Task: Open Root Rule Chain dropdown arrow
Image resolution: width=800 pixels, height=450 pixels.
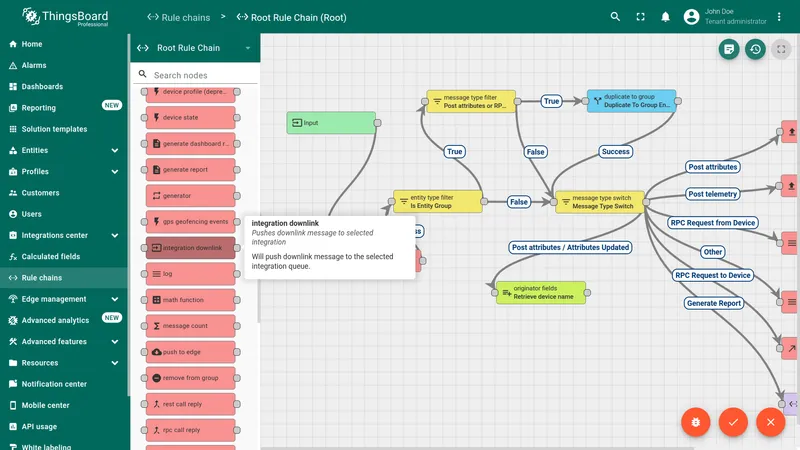Action: coord(248,48)
